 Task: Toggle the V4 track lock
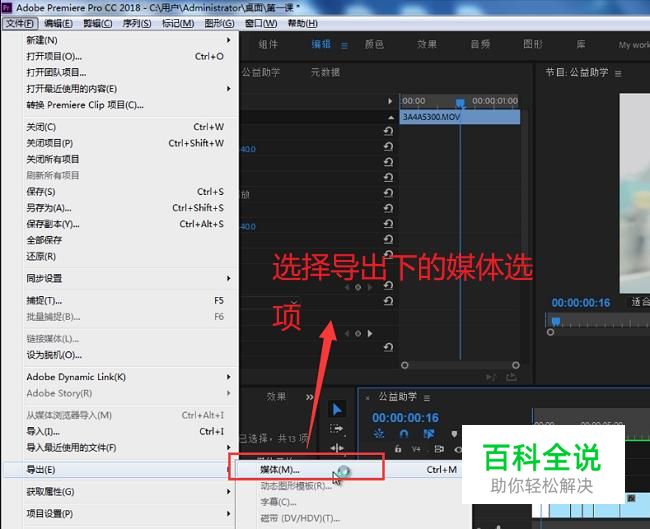(398, 449)
